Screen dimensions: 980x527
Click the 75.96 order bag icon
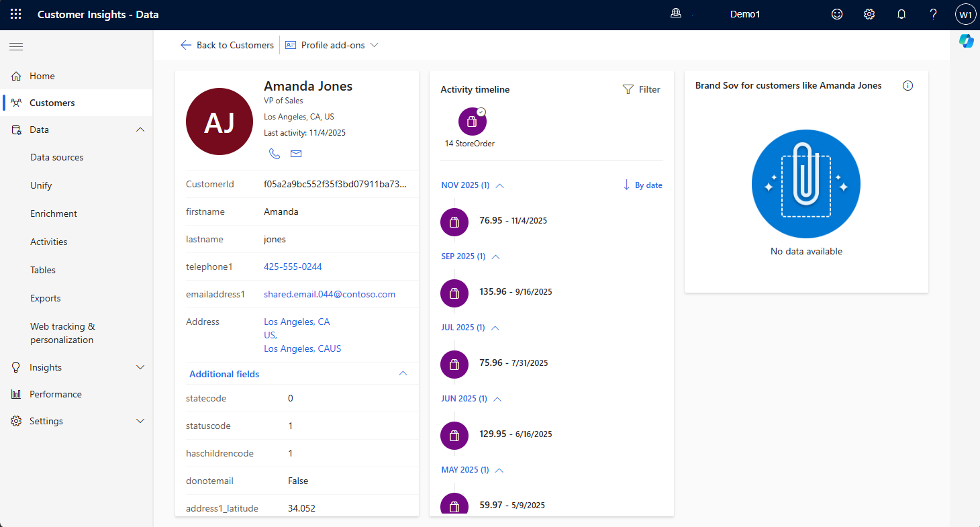(454, 364)
